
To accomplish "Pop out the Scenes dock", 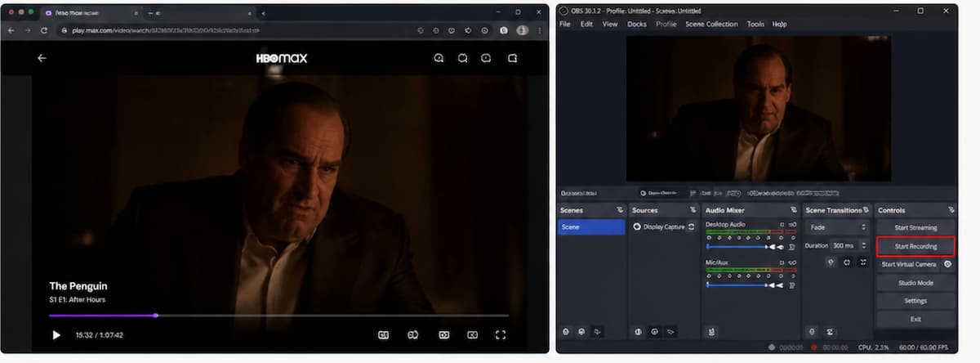I will [x=620, y=210].
